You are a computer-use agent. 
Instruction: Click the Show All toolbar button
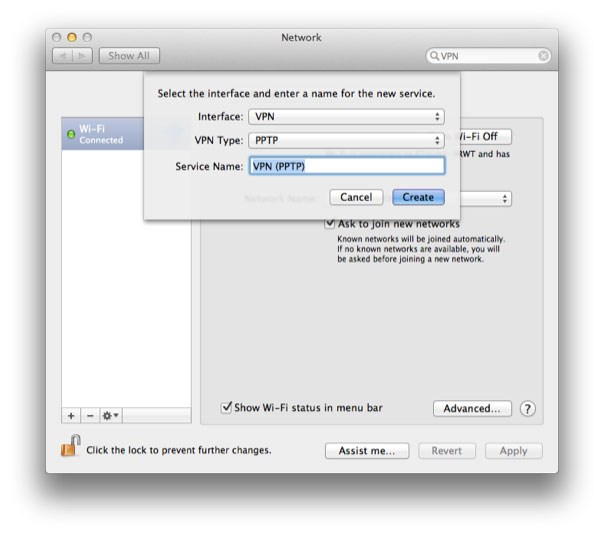tap(129, 56)
